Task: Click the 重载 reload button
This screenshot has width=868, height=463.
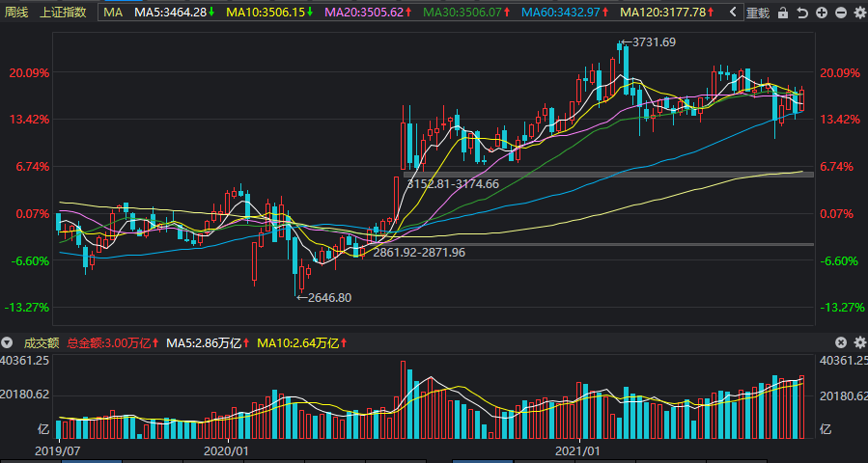Action: click(758, 13)
